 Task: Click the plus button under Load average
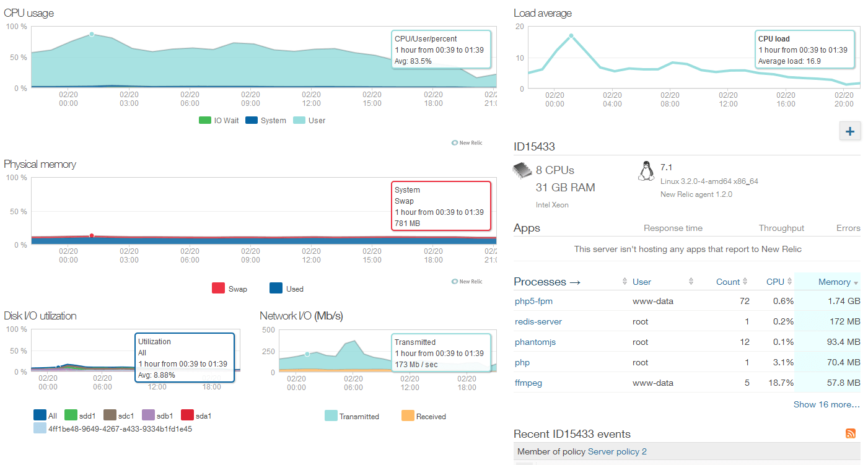click(x=849, y=131)
